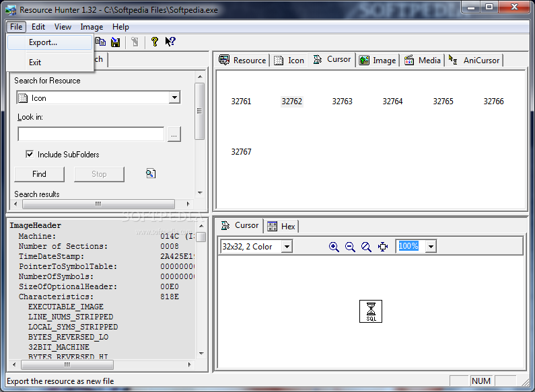This screenshot has height=392, width=535.
Task: Click the search-in-file magnifier icon beside Stop
Action: [x=151, y=173]
